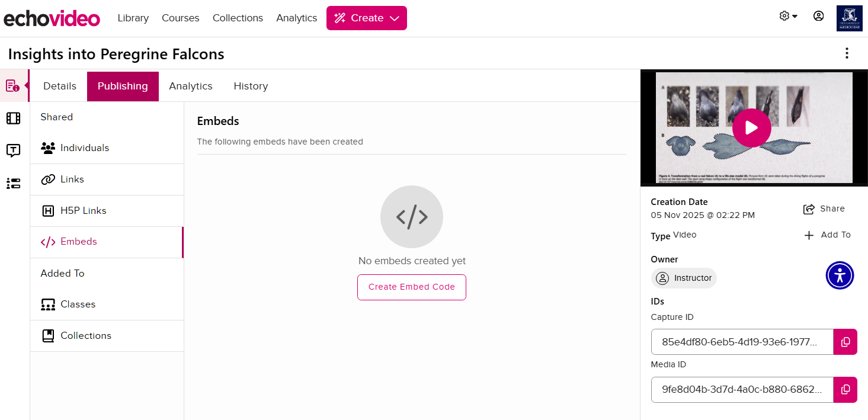
Task: Go to Courses
Action: (180, 18)
